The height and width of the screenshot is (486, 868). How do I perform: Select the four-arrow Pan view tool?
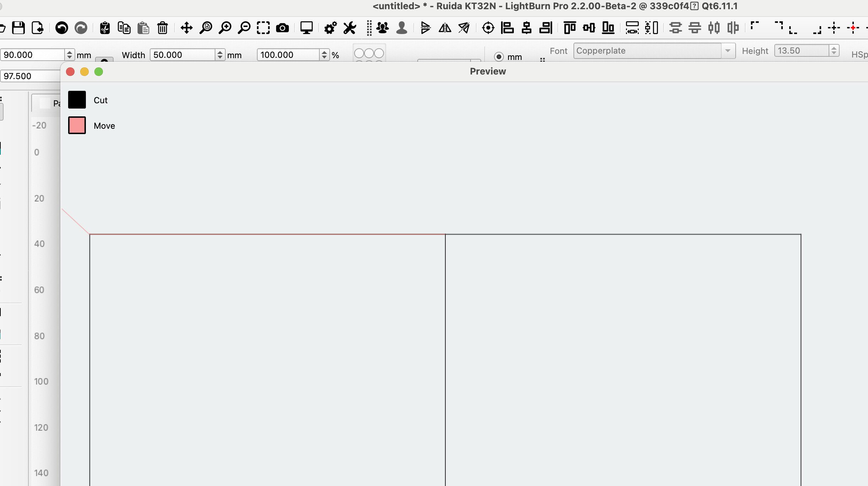[186, 28]
